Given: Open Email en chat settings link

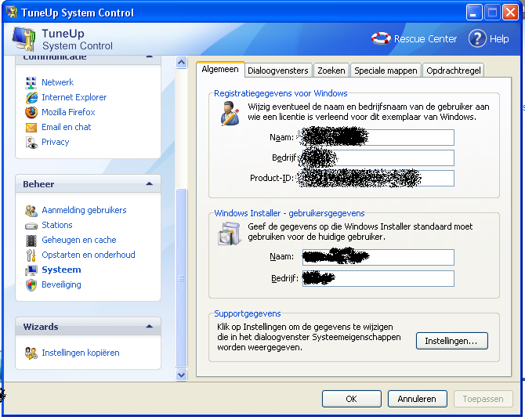Looking at the screenshot, I should pyautogui.click(x=67, y=127).
